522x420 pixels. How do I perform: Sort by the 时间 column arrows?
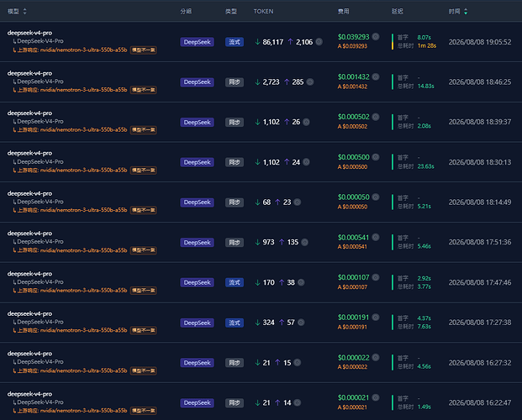click(x=466, y=12)
